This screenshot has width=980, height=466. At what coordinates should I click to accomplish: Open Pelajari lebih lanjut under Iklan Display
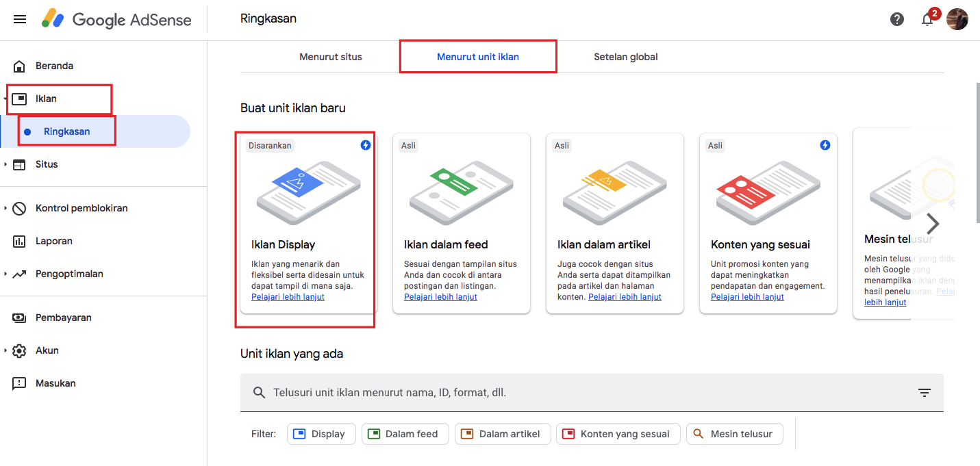point(288,297)
